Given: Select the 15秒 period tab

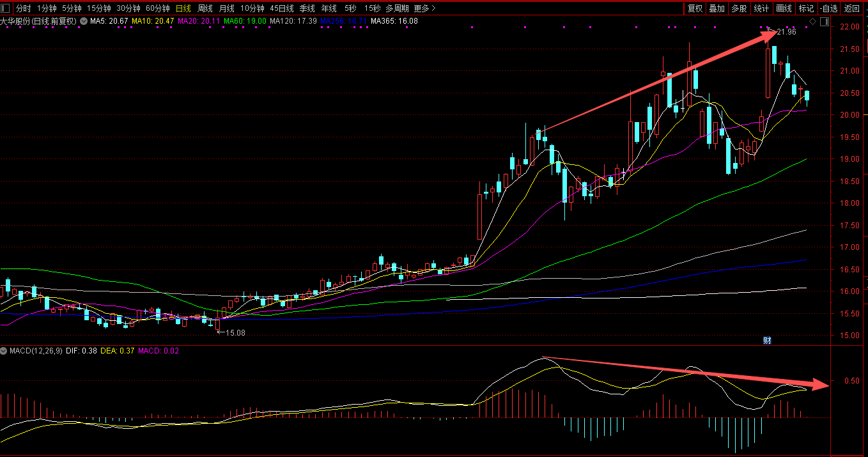Looking at the screenshot, I should [x=371, y=8].
